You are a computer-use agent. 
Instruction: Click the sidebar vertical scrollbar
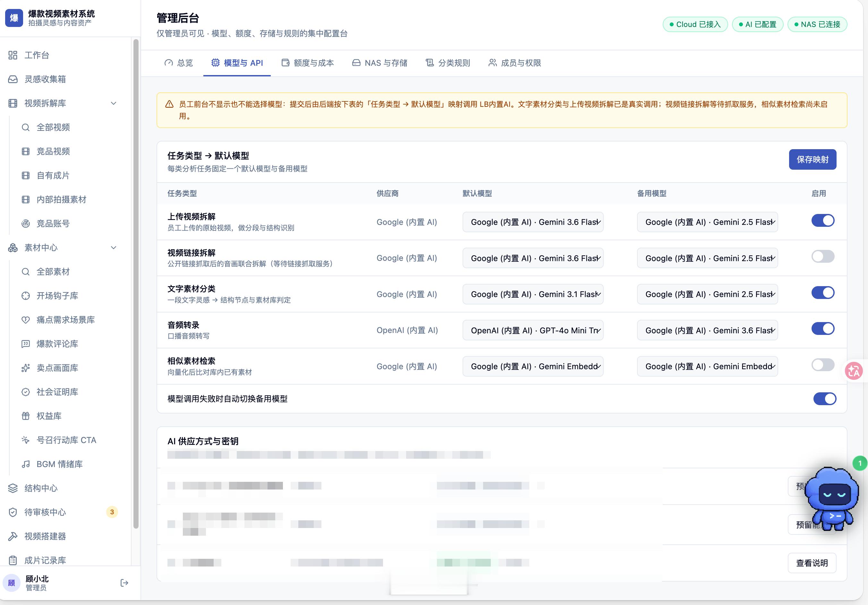coord(136,284)
